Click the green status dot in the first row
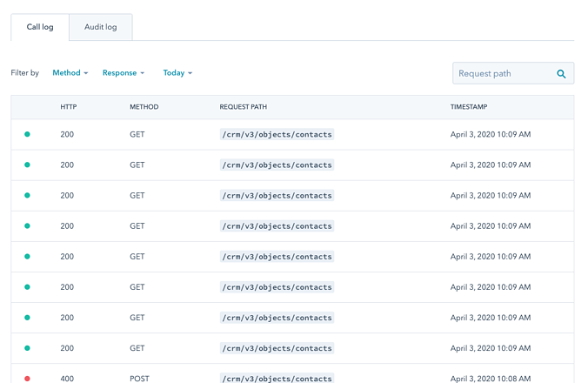 click(x=27, y=135)
